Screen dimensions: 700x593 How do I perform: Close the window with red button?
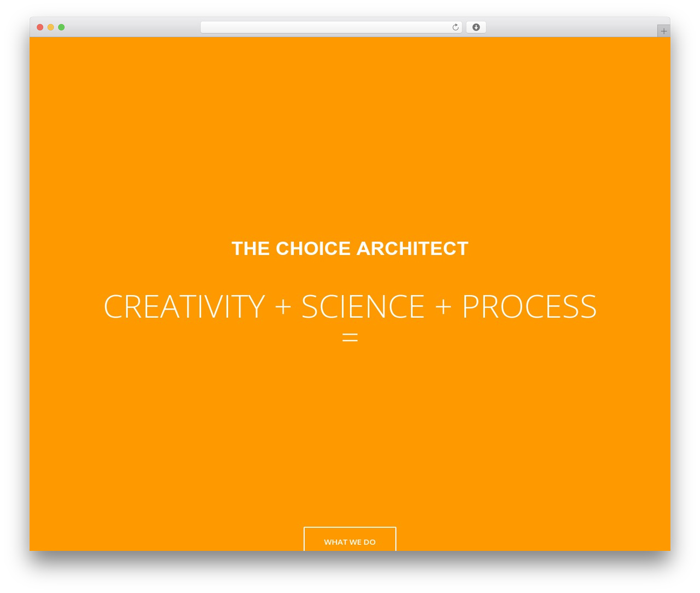tap(40, 27)
